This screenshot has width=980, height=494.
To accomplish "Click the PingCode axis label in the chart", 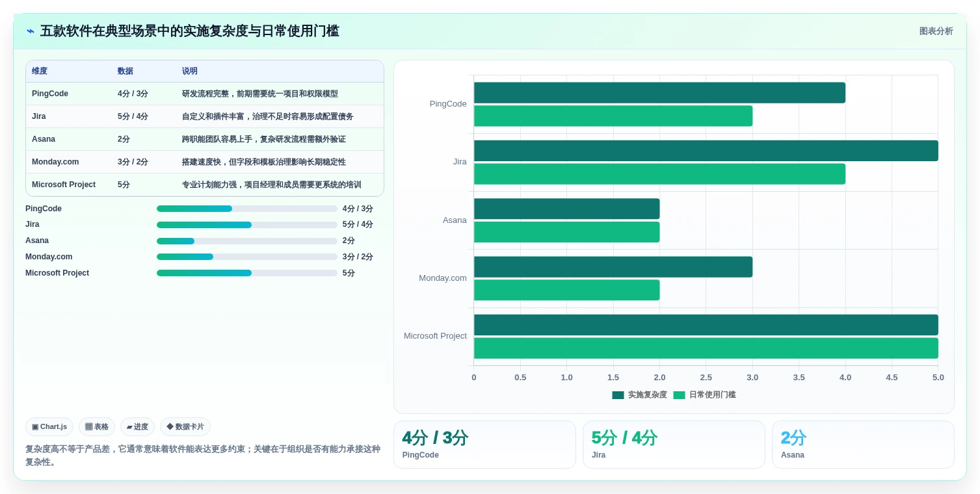I will [448, 104].
